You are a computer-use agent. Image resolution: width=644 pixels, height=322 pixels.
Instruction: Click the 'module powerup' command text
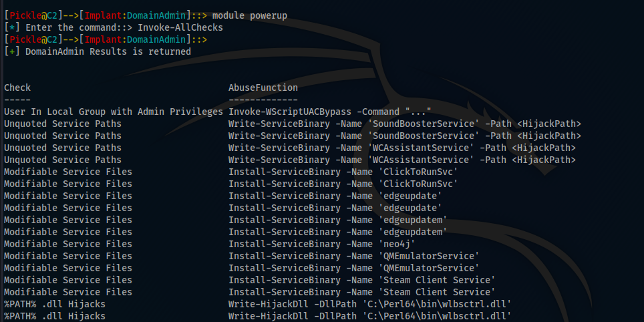click(250, 15)
